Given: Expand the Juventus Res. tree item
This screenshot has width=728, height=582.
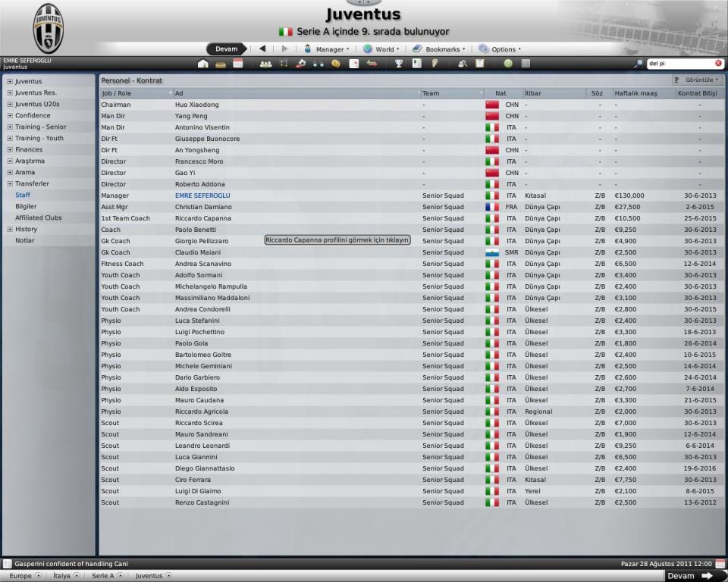Looking at the screenshot, I should click(9, 92).
